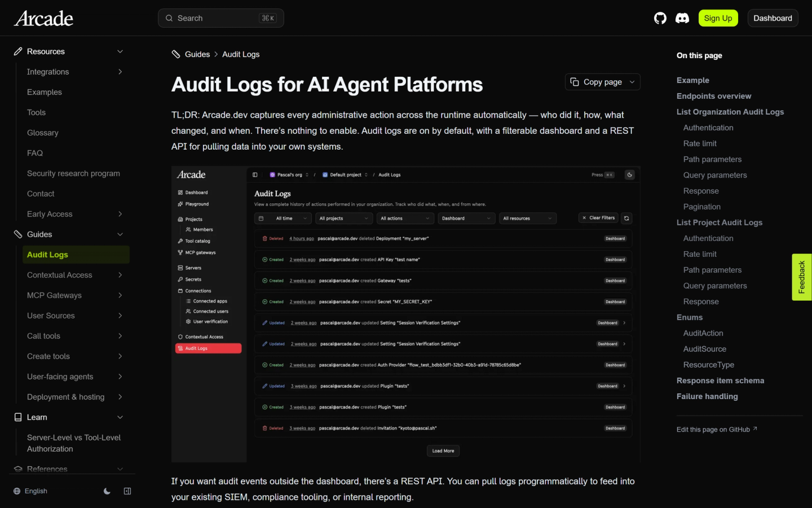This screenshot has width=812, height=508.
Task: Jump to Pagination section
Action: pyautogui.click(x=702, y=207)
